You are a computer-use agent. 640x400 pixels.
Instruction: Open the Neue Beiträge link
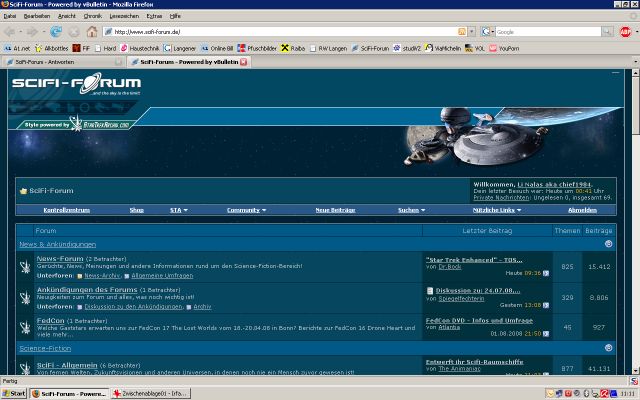(x=335, y=210)
